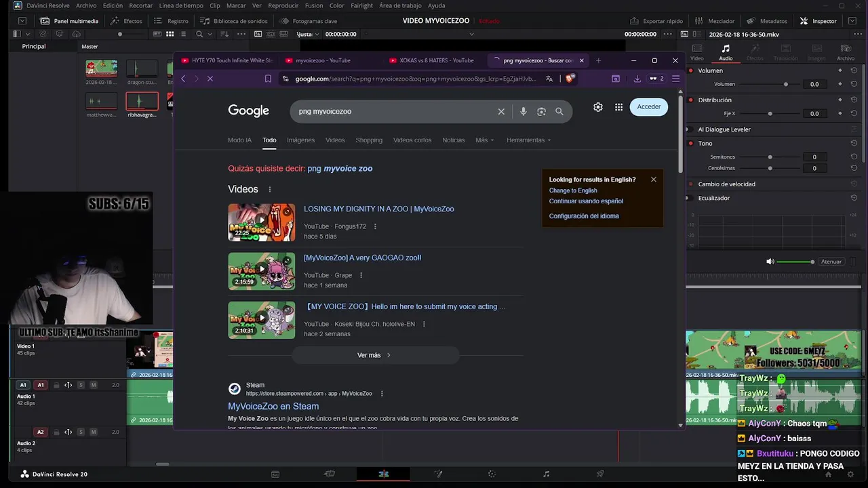Screen dimensions: 868x488
Task: Lock the Audio 1 track
Action: pos(56,385)
